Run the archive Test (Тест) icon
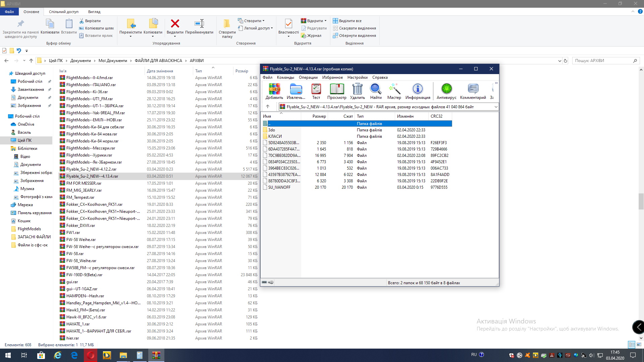Screen dimensions: 644x362 [x=316, y=89]
